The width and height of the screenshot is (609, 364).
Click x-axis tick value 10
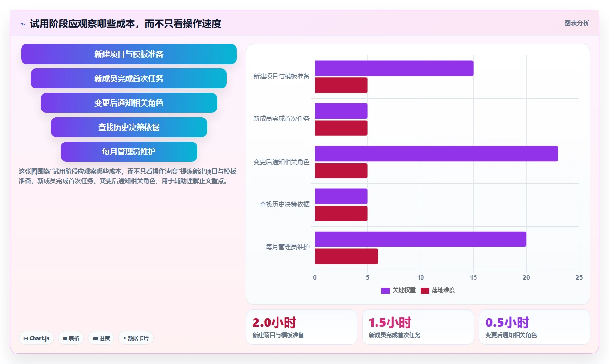pyautogui.click(x=421, y=277)
